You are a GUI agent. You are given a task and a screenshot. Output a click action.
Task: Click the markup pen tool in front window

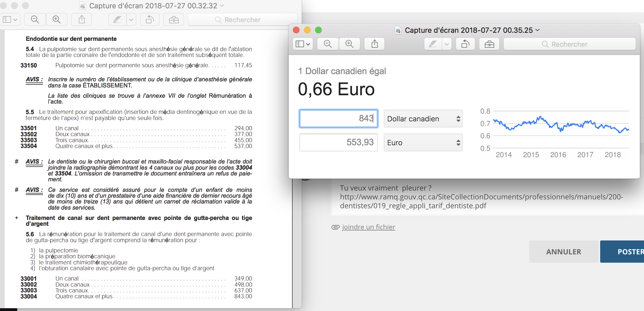coord(433,44)
